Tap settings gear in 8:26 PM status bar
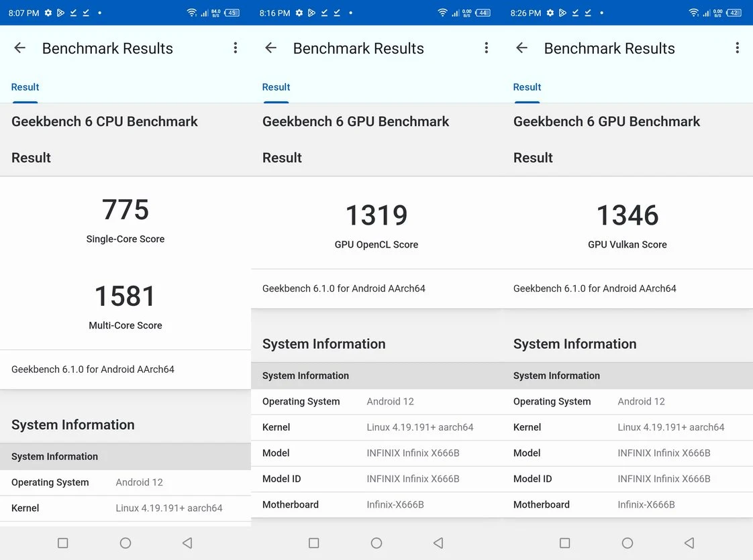This screenshot has height=560, width=753. tap(550, 13)
